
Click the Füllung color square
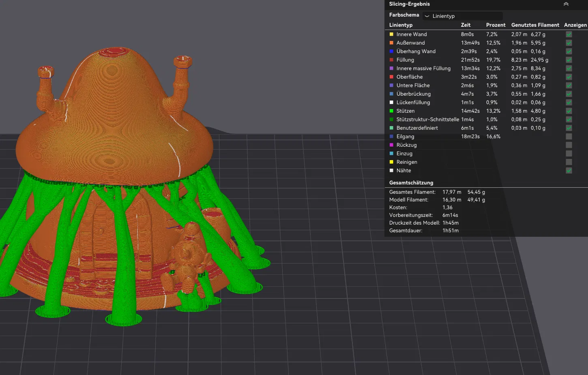point(391,60)
